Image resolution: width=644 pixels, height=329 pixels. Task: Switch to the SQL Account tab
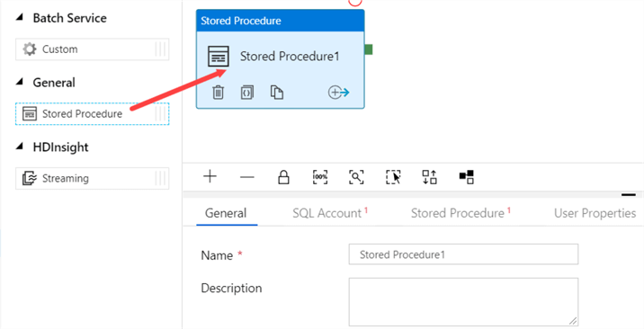click(x=330, y=213)
